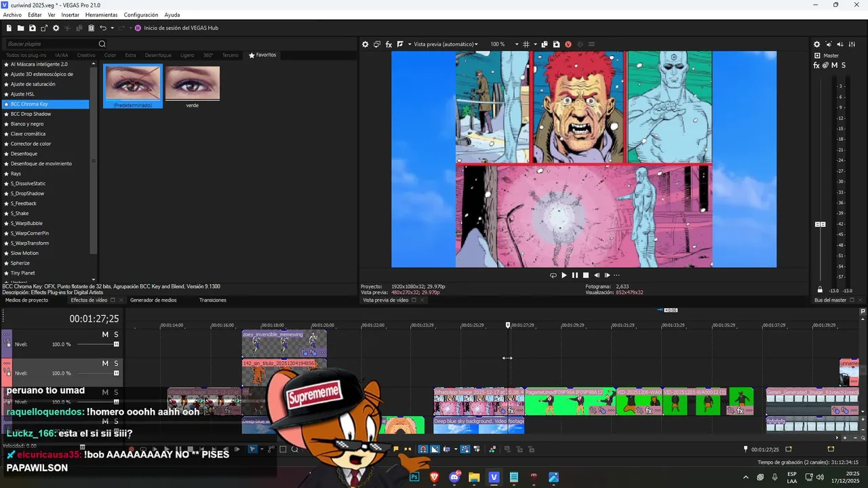Open the 100 % preview zoom dropdown
Image resolution: width=868 pixels, height=488 pixels.
click(x=505, y=44)
